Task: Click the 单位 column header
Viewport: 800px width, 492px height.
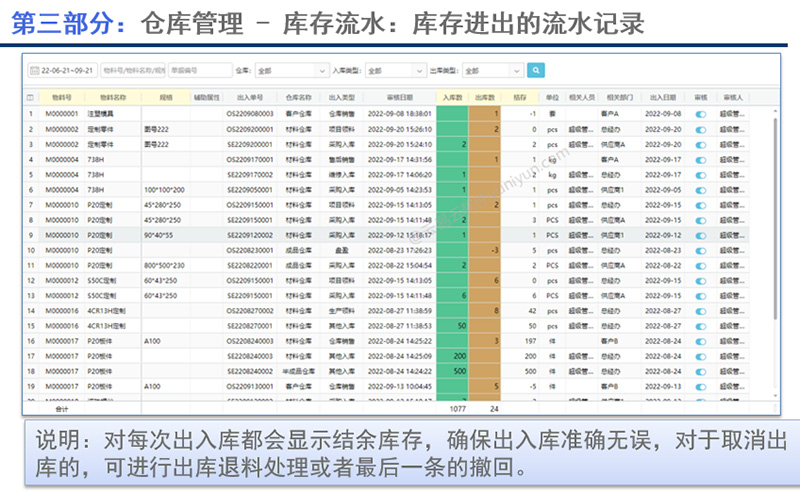Action: (552, 97)
